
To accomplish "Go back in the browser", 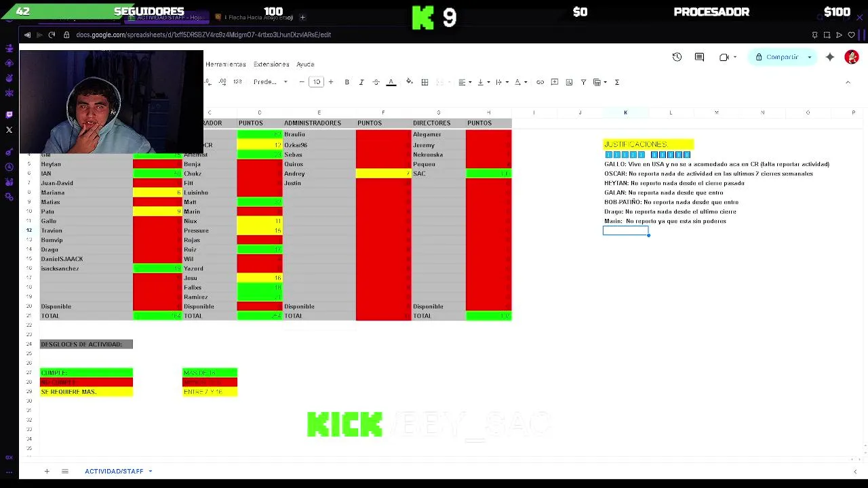I will (x=27, y=35).
